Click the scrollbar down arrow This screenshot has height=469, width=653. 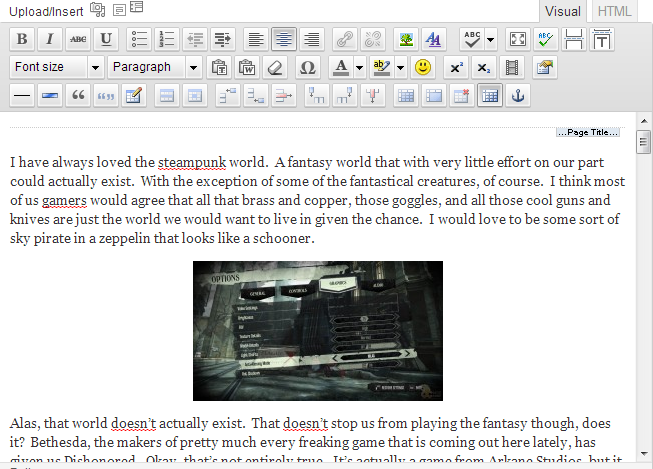click(644, 454)
